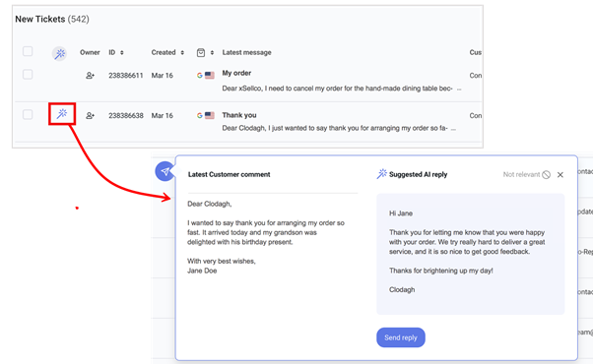Check the box for ticket 238386638
The height and width of the screenshot is (364, 593).
click(x=28, y=114)
